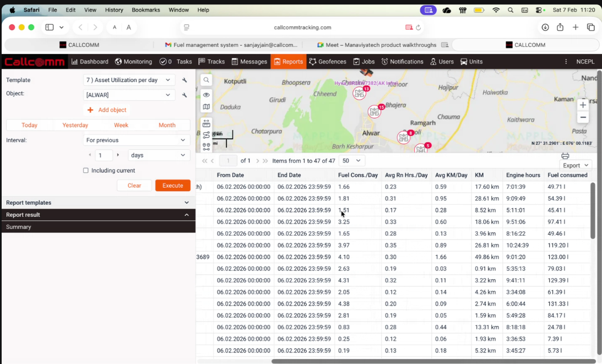
Task: Select the Month interval option
Action: click(x=167, y=125)
